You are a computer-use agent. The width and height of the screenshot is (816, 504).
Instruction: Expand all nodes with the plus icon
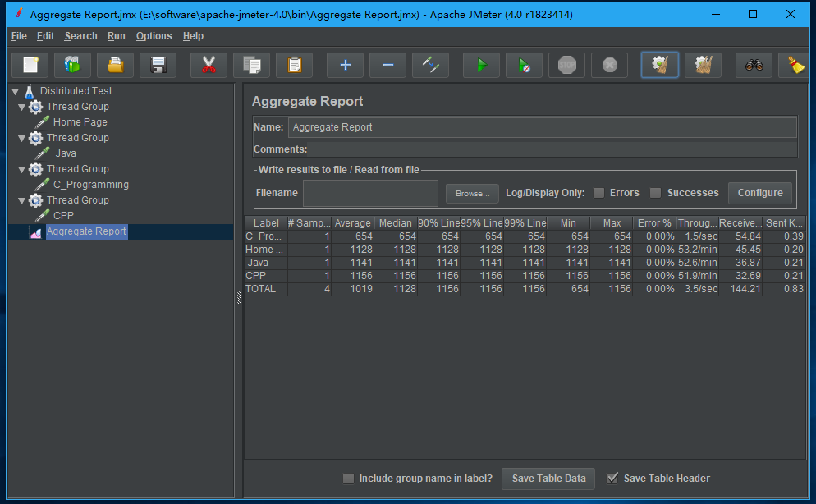coord(345,65)
